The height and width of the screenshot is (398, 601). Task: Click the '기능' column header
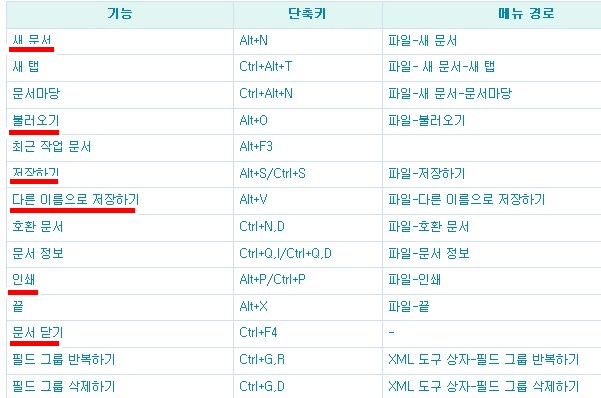click(120, 14)
